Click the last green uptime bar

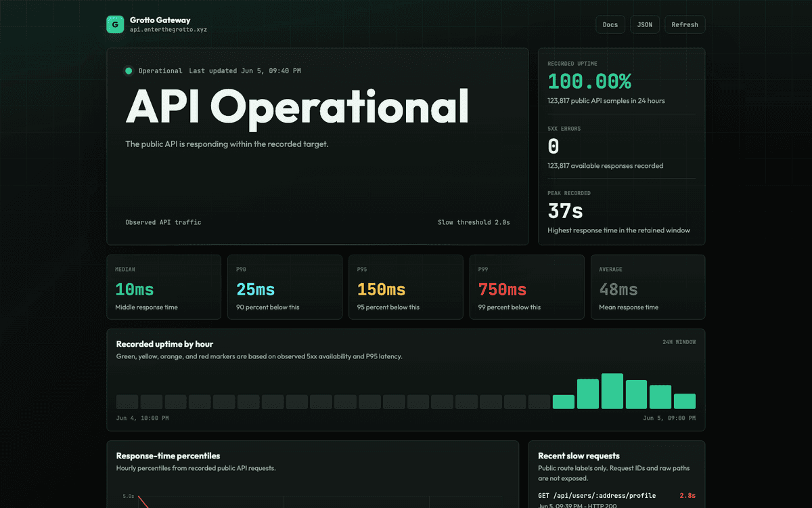[685, 401]
